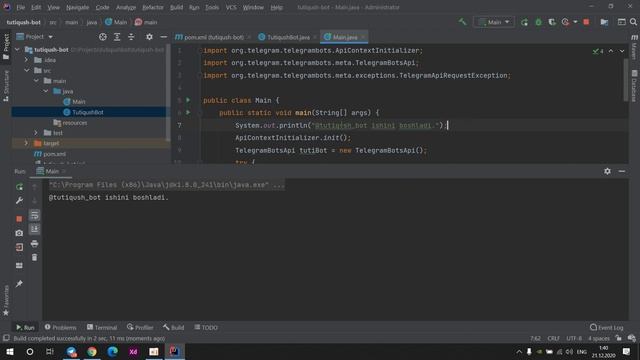Viewport: 640px width, 360px height.
Task: Click the Build project hammer icon
Action: tap(462, 22)
